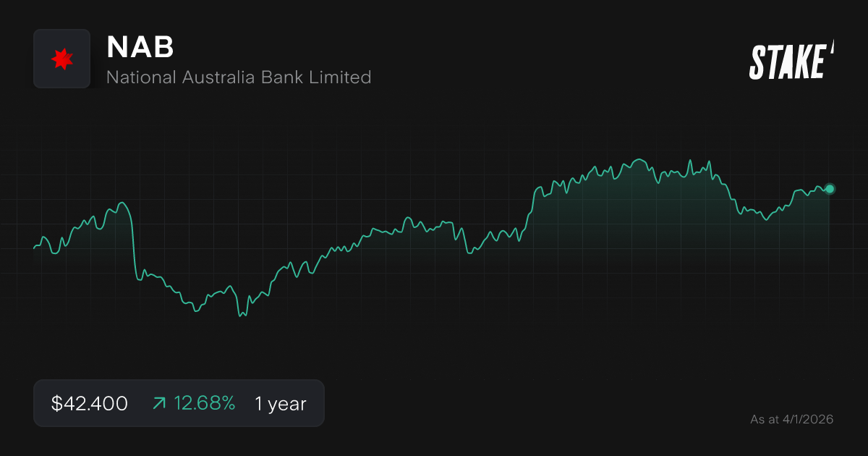868x456 pixels.
Task: Toggle the percentage change display
Action: click(205, 403)
